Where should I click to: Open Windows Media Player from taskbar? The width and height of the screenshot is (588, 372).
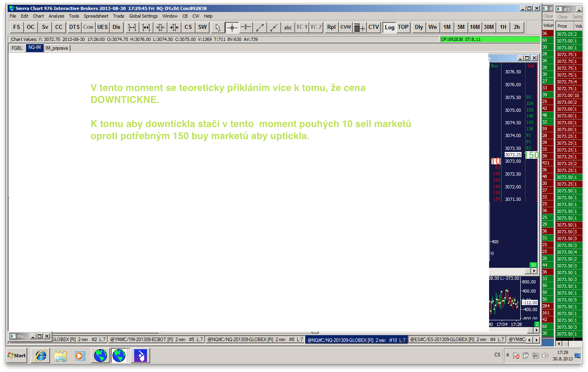point(80,356)
